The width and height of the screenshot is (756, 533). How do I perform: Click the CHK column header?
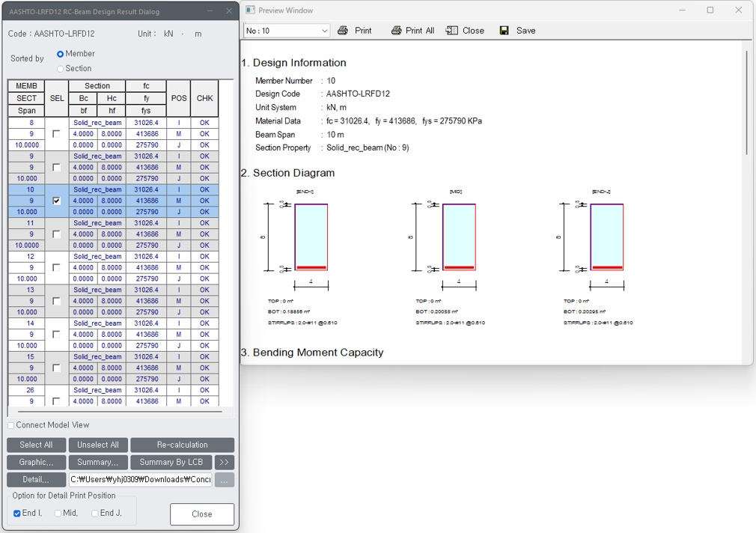(x=204, y=98)
